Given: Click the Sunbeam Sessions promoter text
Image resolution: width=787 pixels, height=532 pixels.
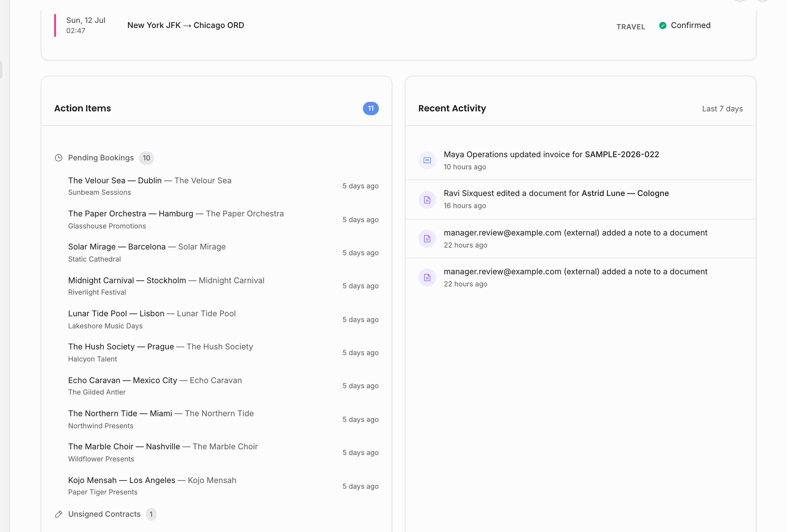Looking at the screenshot, I should click(x=100, y=192).
